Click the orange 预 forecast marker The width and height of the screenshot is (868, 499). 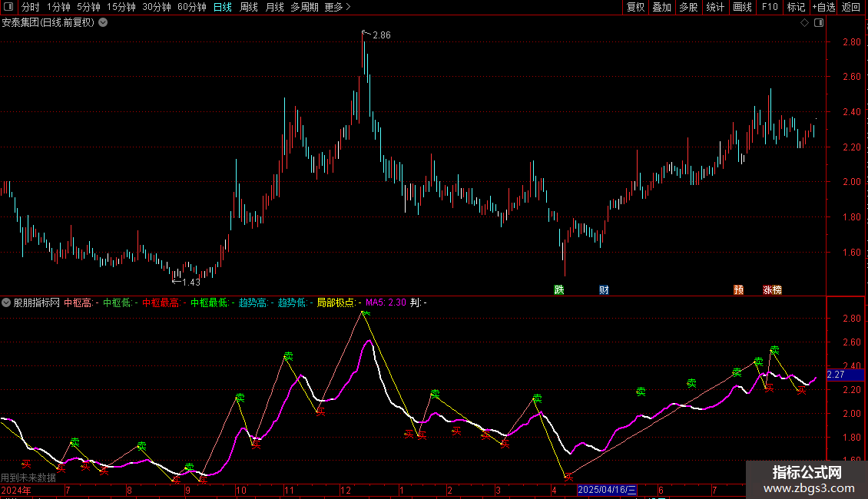[x=738, y=290]
